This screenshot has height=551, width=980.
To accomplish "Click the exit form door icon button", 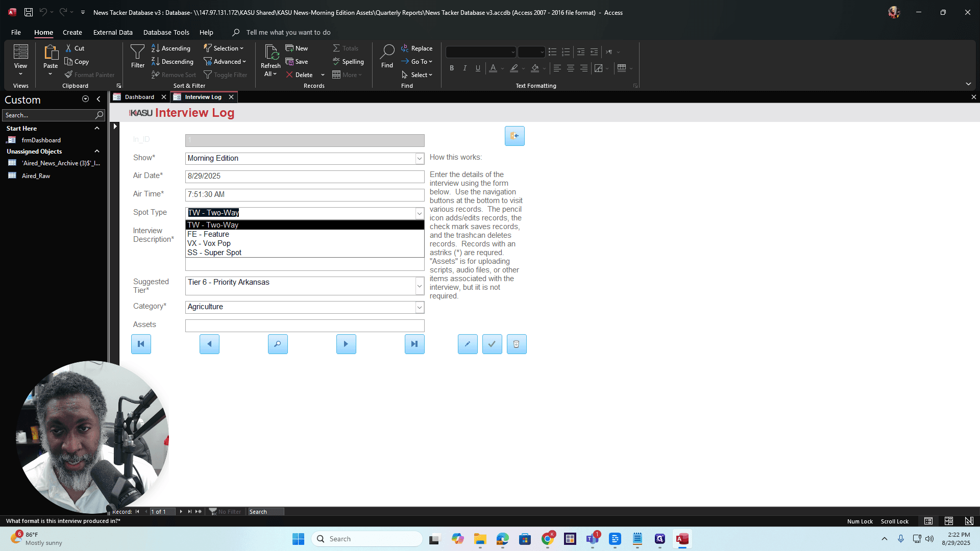I will point(514,136).
